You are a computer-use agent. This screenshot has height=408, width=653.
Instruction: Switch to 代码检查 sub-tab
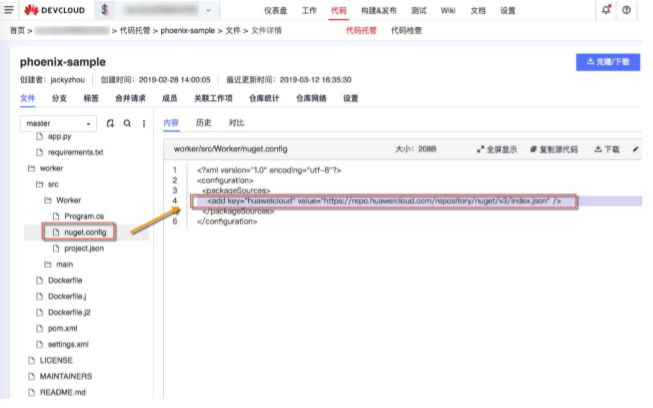coord(406,30)
